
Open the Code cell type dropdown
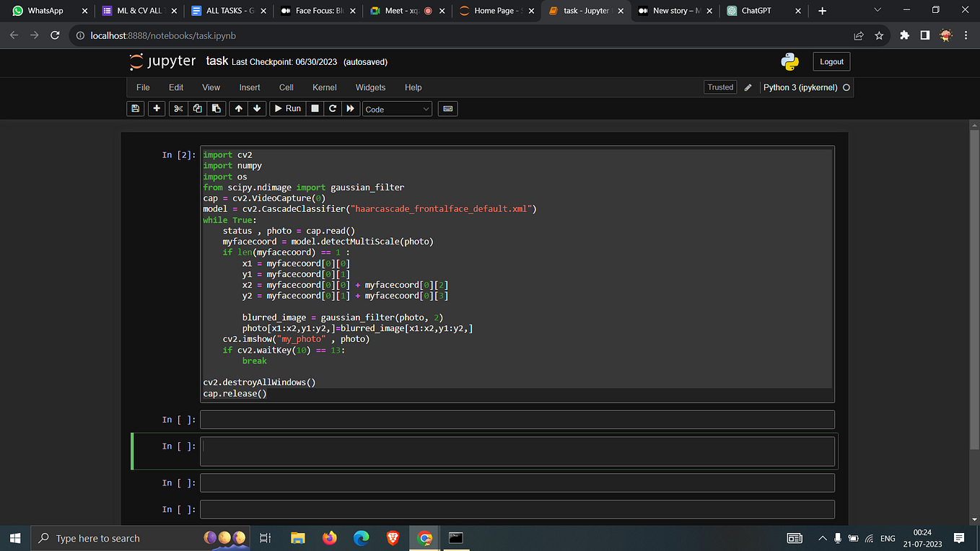click(x=396, y=109)
